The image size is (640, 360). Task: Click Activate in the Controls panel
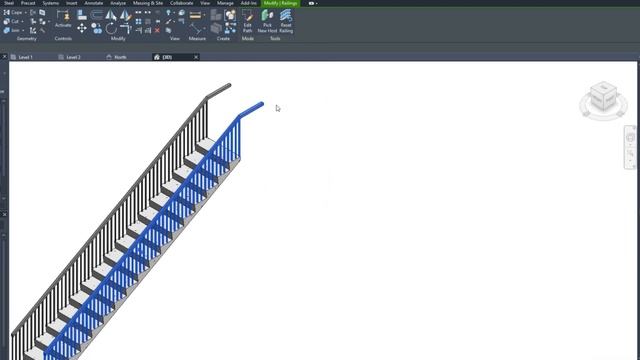coord(63,19)
